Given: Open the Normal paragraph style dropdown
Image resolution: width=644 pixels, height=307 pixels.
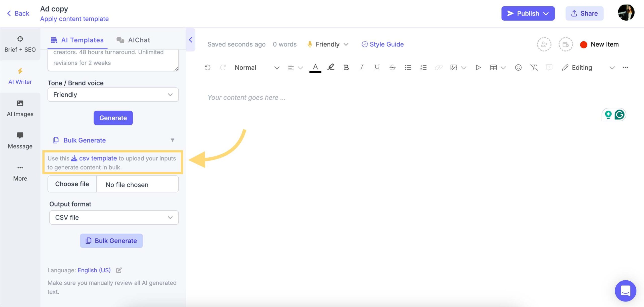Looking at the screenshot, I should pos(257,68).
